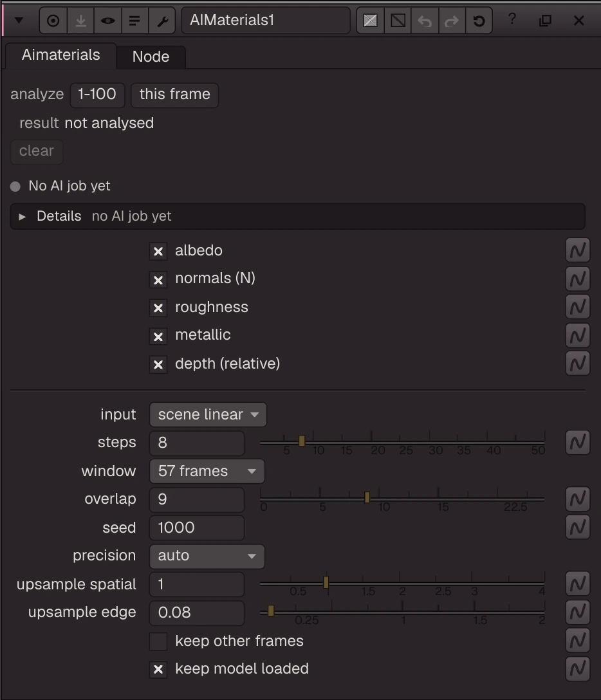Click the steps slider track

402,442
